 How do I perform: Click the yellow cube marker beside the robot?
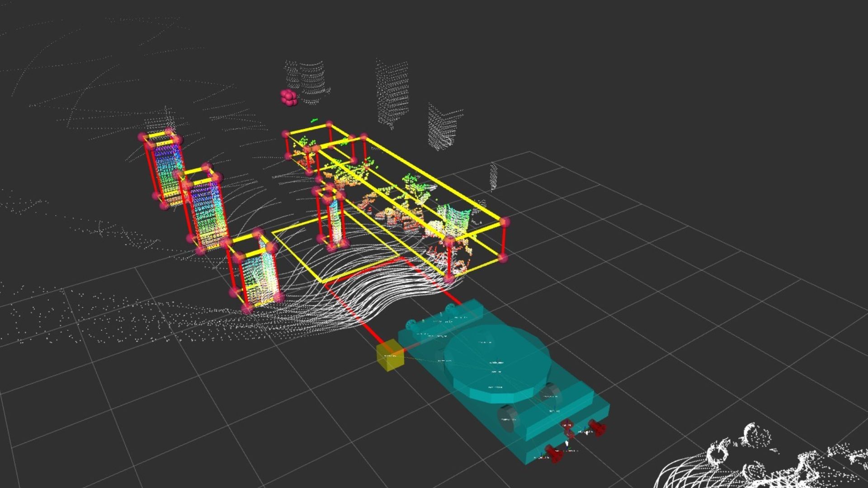(390, 356)
